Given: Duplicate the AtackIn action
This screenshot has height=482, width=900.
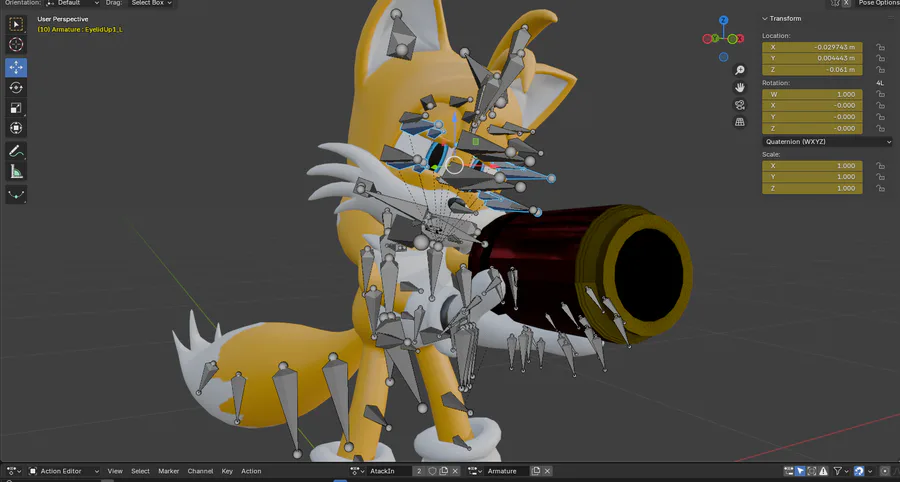Looking at the screenshot, I should coord(444,471).
